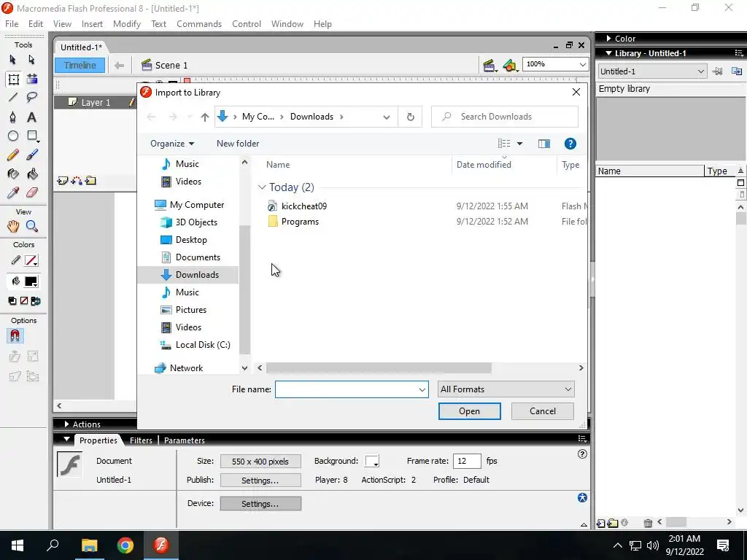Expand the Color panel
This screenshot has height=560, width=747.
[608, 39]
